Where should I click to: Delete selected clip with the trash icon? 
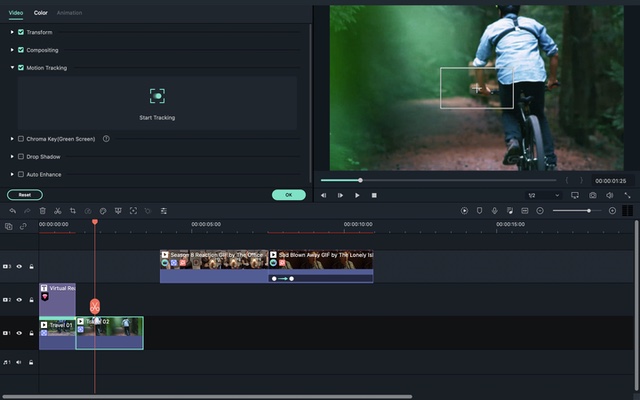pos(42,211)
